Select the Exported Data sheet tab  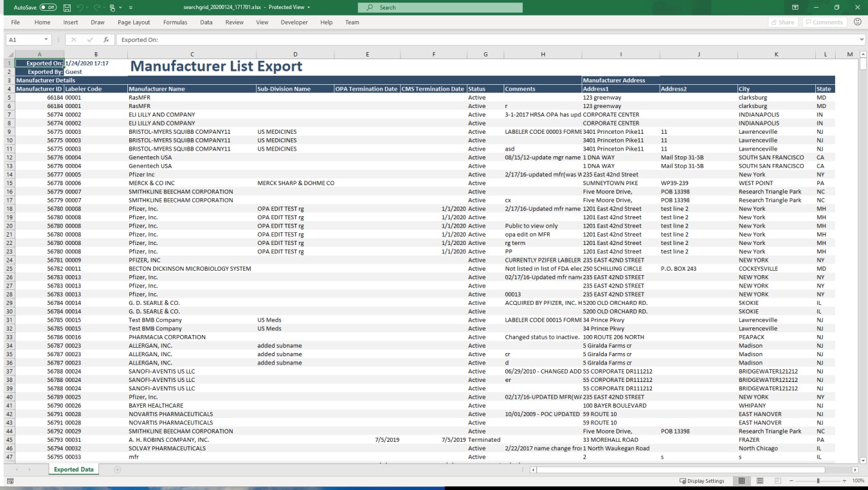[x=73, y=469]
